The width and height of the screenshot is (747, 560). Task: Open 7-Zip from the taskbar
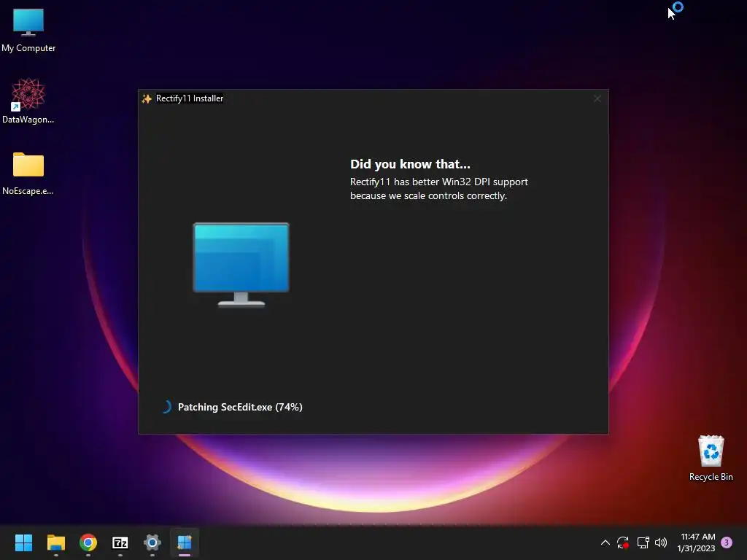[x=120, y=542]
